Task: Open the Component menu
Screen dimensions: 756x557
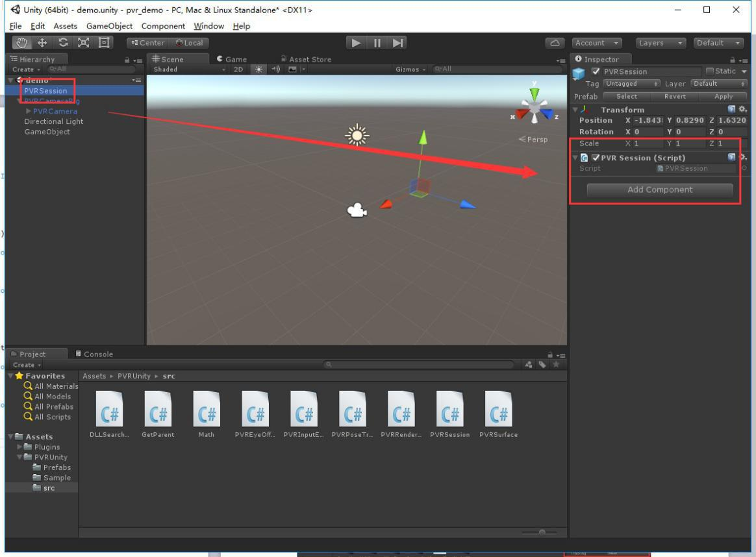Action: coord(163,26)
